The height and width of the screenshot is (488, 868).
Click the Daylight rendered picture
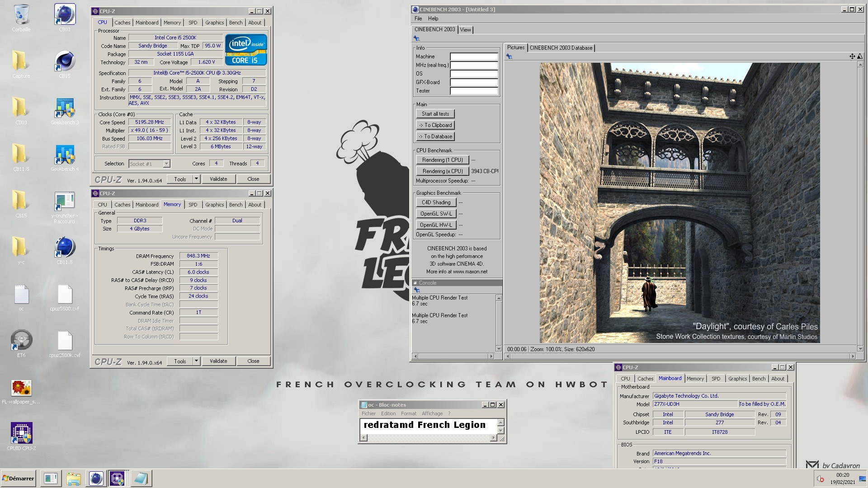(679, 203)
